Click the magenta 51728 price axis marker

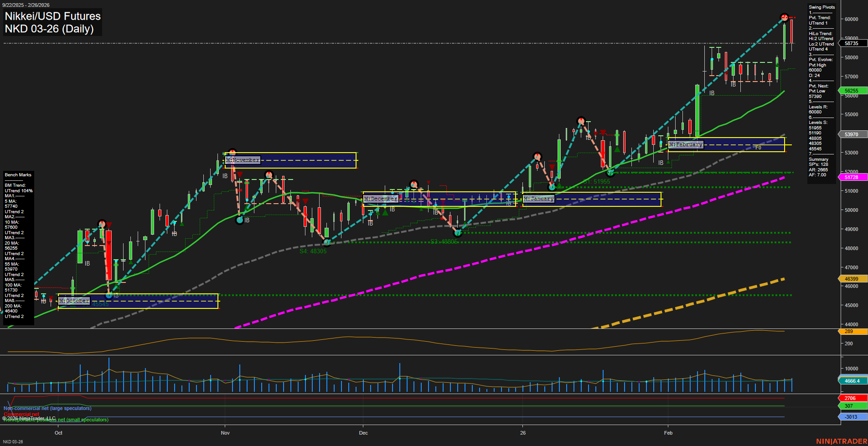[852, 177]
